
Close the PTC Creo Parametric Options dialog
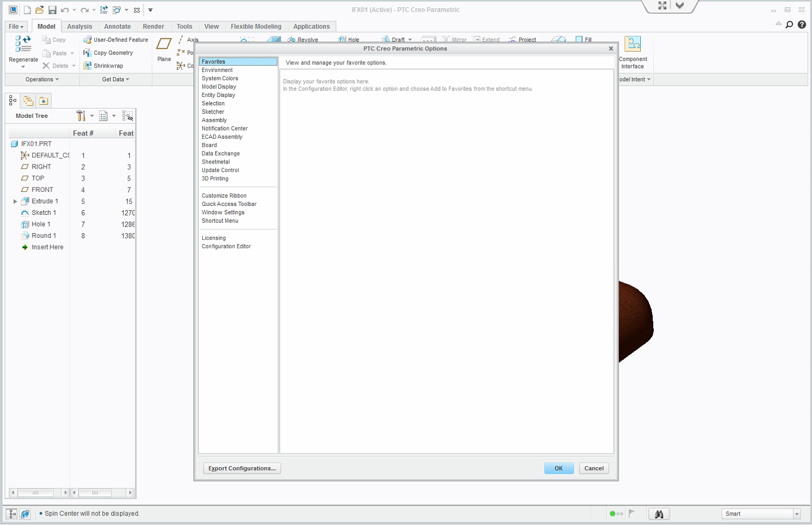(611, 49)
